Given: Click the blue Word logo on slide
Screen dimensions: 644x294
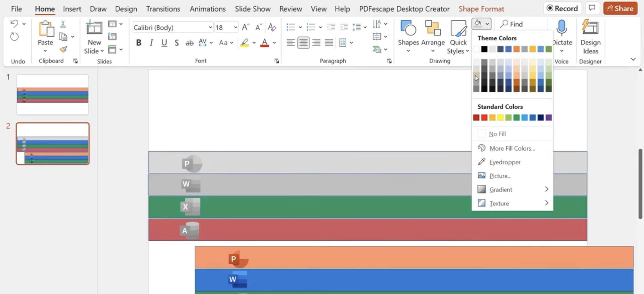Looking at the screenshot, I should tap(238, 279).
